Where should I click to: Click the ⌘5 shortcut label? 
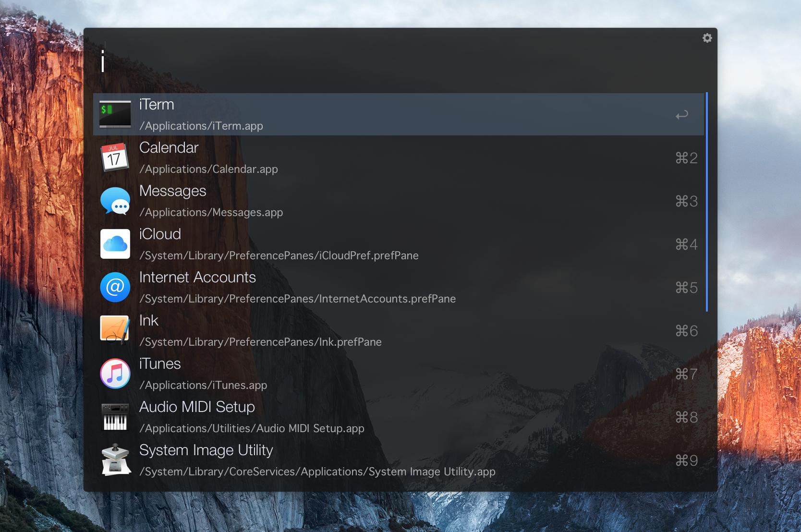687,288
